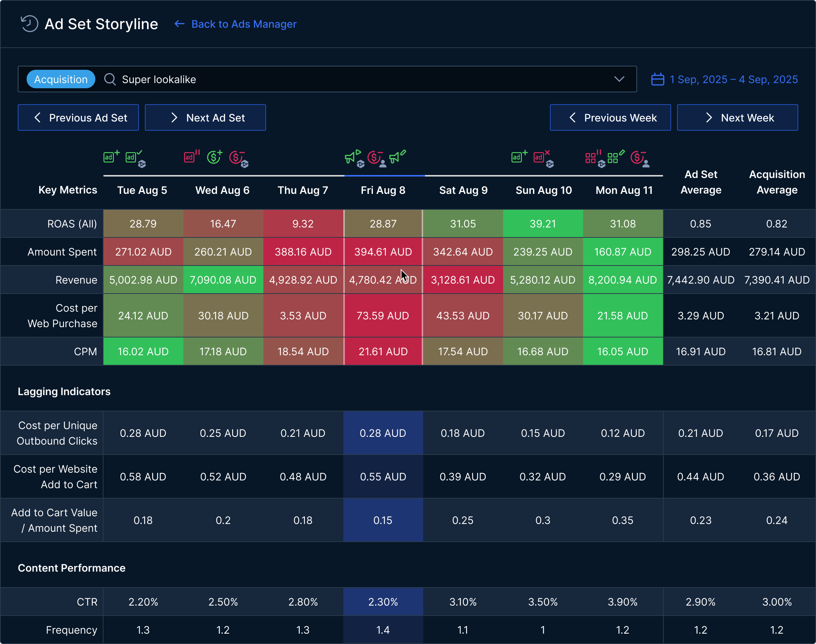Click the search magnifier in the ad set field
The width and height of the screenshot is (816, 644).
pyautogui.click(x=110, y=79)
